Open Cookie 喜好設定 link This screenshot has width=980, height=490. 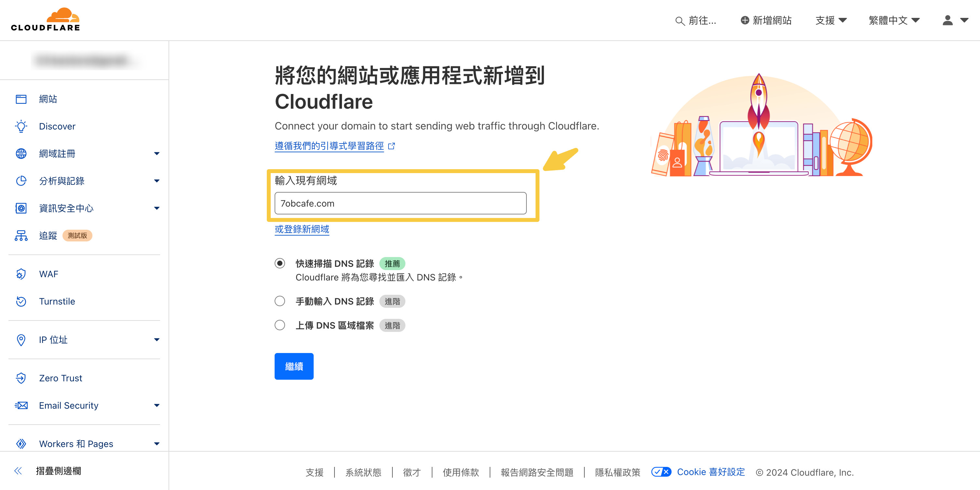click(x=711, y=472)
